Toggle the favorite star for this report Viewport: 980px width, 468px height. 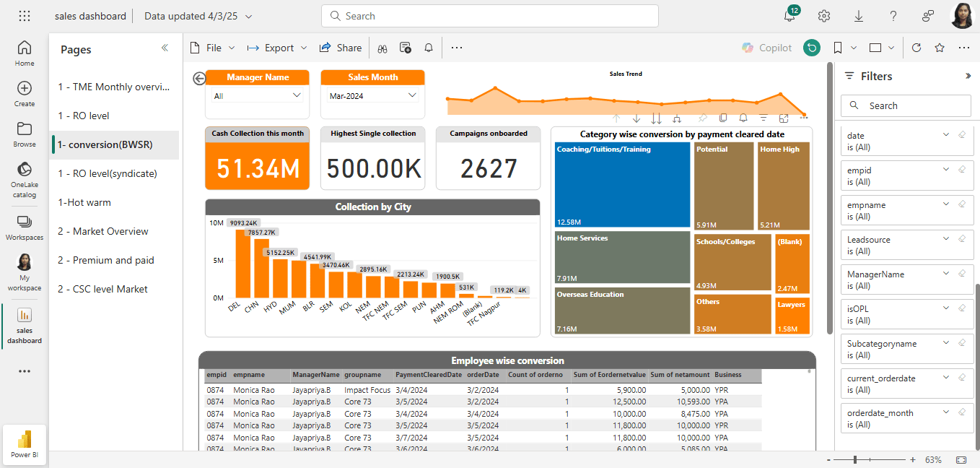940,48
